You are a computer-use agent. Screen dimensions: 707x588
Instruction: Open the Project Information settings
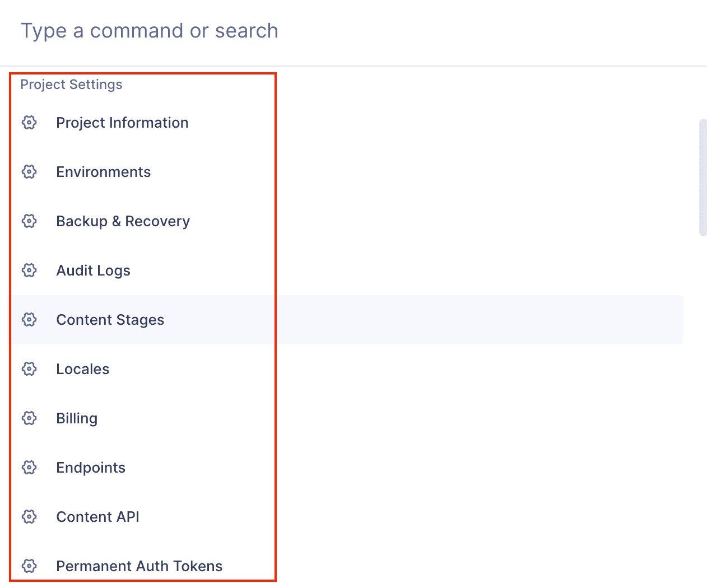(122, 123)
